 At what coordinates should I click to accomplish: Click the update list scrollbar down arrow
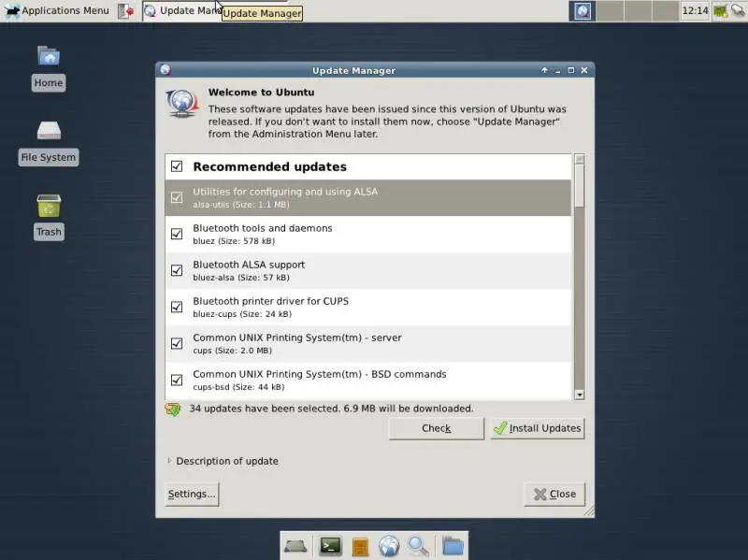(580, 395)
